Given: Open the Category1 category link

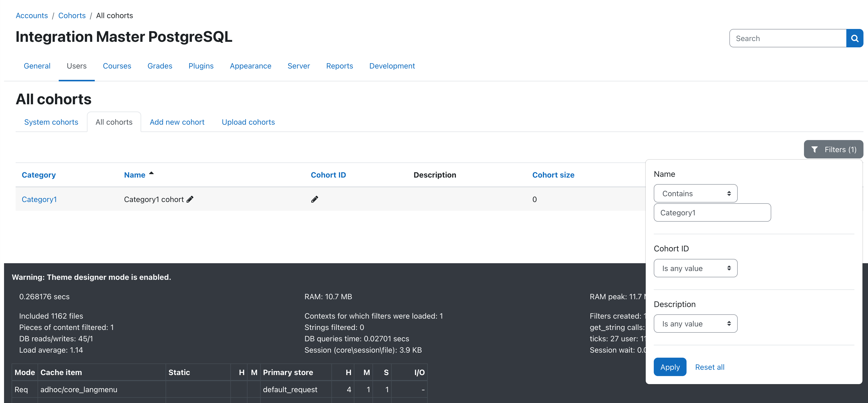Looking at the screenshot, I should (x=39, y=199).
